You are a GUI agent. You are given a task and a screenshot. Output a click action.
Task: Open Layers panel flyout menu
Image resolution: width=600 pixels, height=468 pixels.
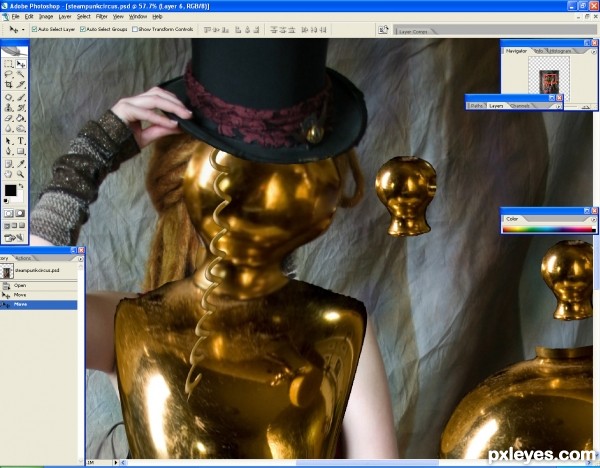click(558, 106)
